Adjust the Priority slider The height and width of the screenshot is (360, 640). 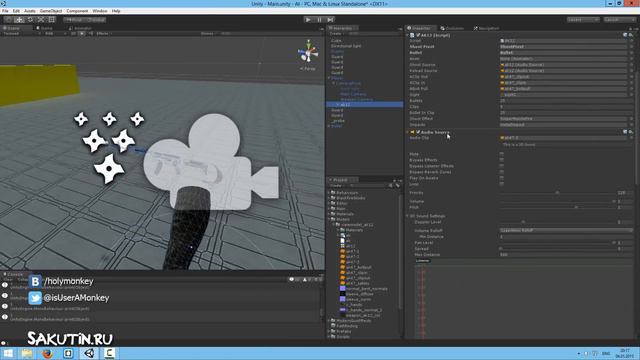click(x=557, y=193)
